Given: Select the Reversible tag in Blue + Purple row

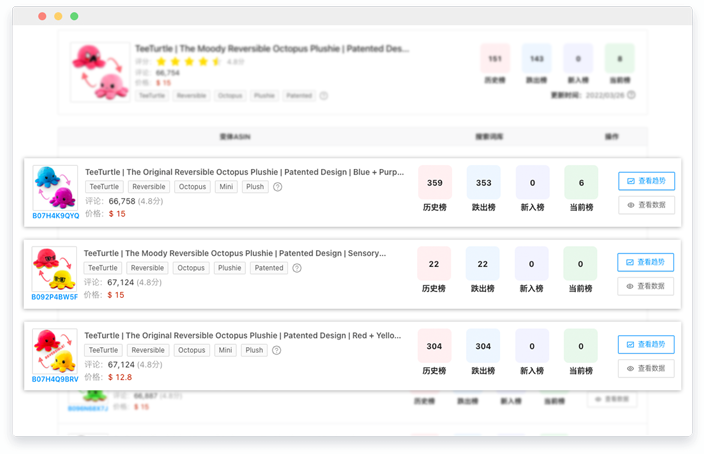Looking at the screenshot, I should [x=149, y=187].
